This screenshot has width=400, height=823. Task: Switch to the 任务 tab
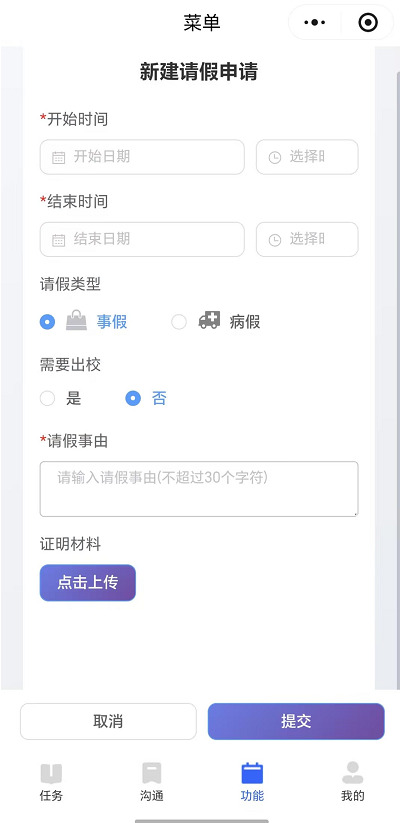[51, 783]
